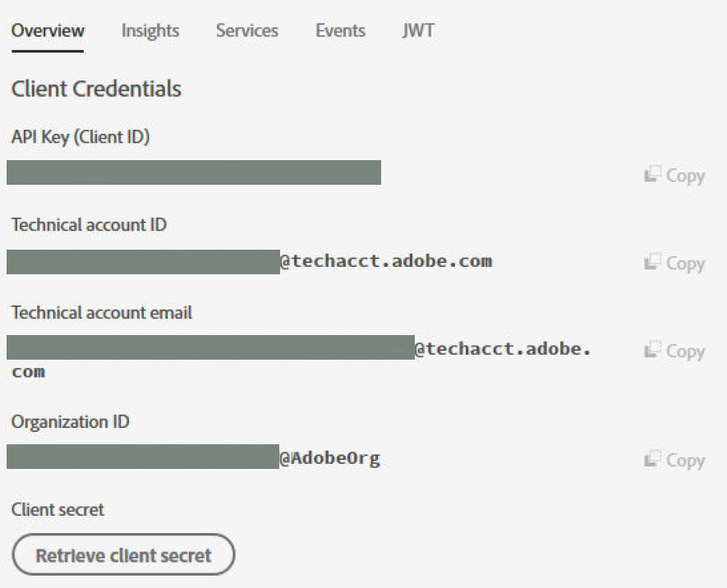Click the Retrieve client secret button
This screenshot has width=727, height=588.
click(x=122, y=554)
